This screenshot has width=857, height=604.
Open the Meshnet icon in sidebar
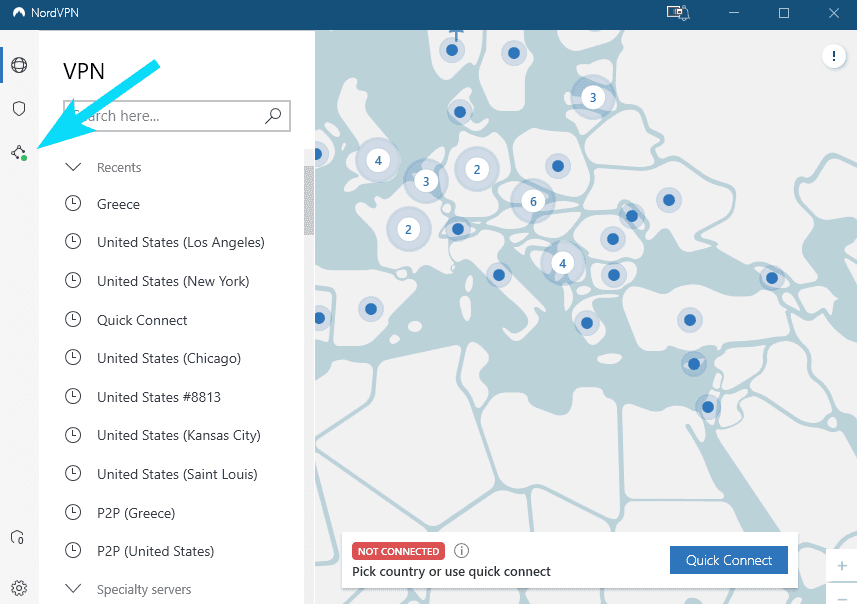click(19, 153)
